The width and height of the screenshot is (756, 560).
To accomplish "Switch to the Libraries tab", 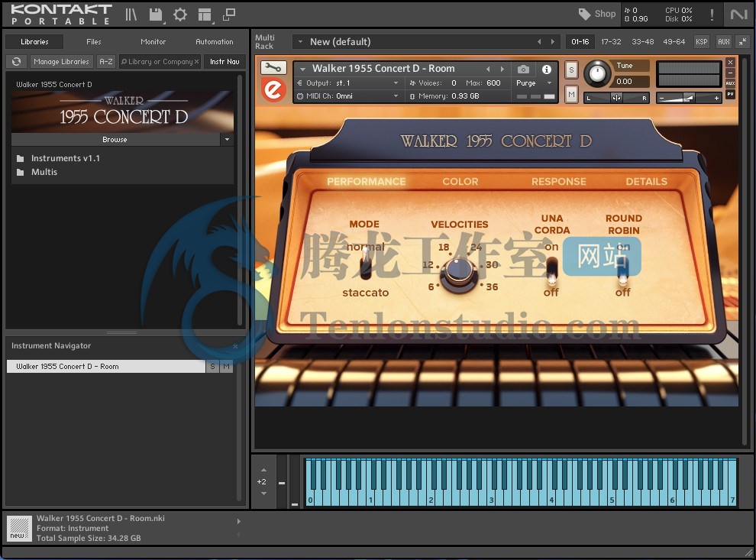I will 34,41.
